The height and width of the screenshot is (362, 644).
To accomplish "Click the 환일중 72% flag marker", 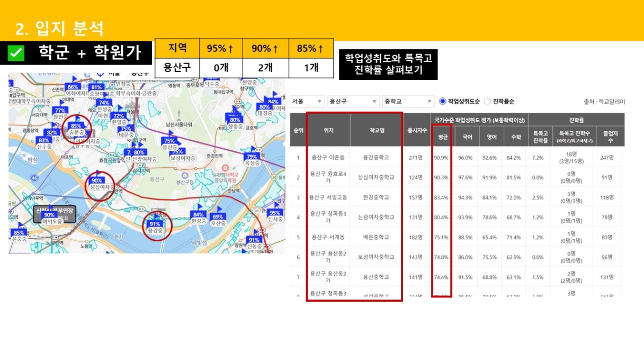I will point(119,116).
